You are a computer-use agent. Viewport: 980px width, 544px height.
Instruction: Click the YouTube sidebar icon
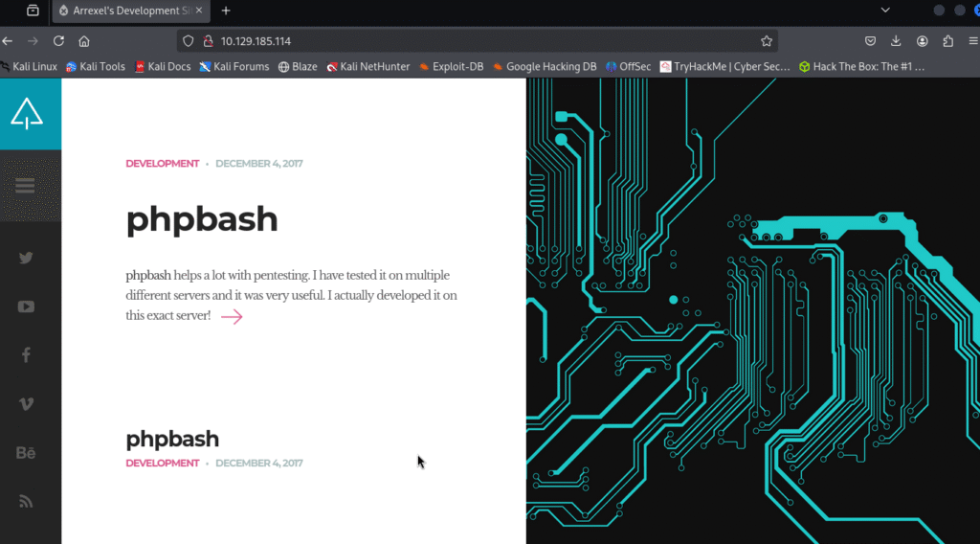pyautogui.click(x=26, y=306)
